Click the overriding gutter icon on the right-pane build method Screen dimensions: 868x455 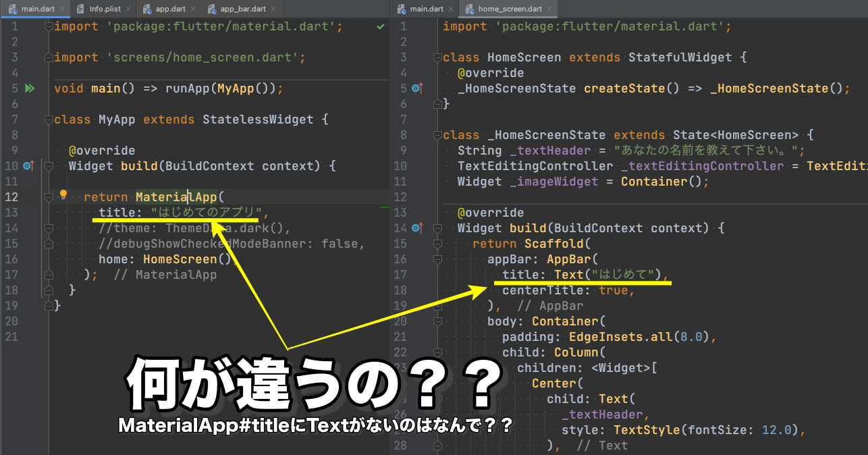tap(417, 228)
